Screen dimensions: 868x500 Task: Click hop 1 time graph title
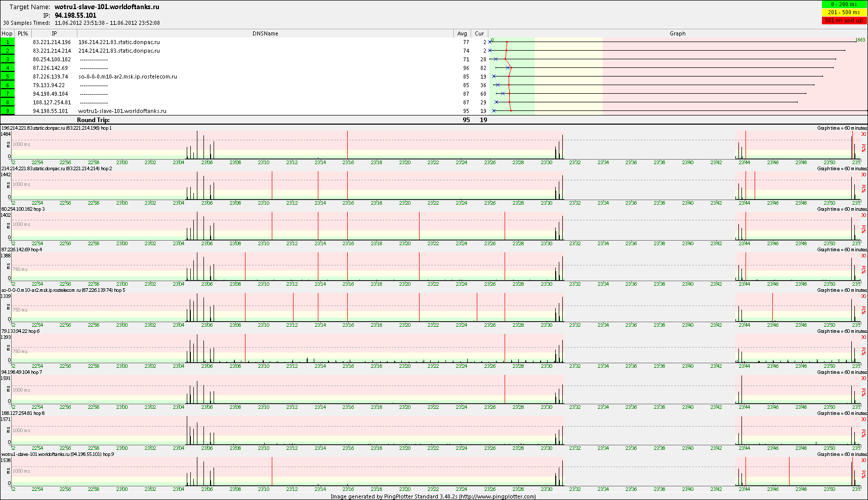point(57,128)
